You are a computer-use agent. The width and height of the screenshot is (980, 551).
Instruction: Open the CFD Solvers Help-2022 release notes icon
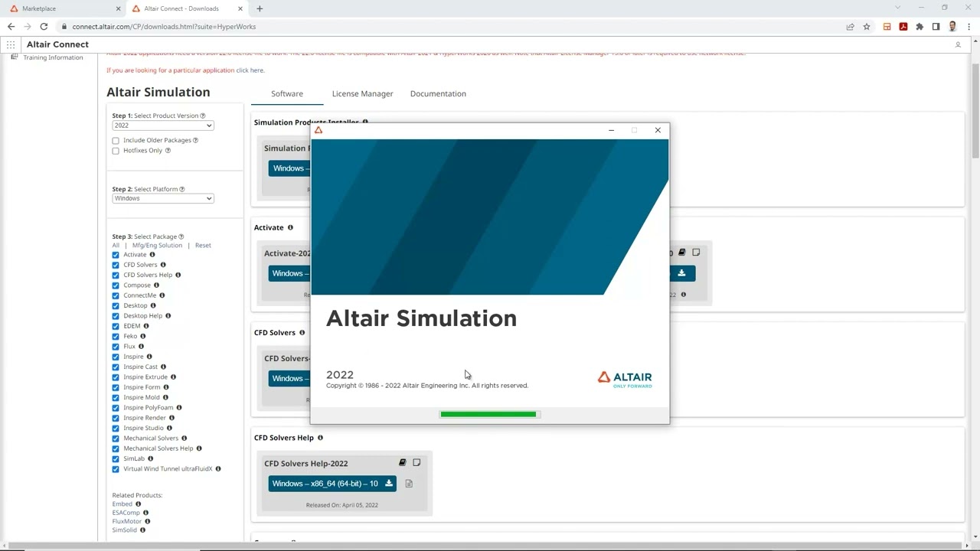click(x=416, y=462)
